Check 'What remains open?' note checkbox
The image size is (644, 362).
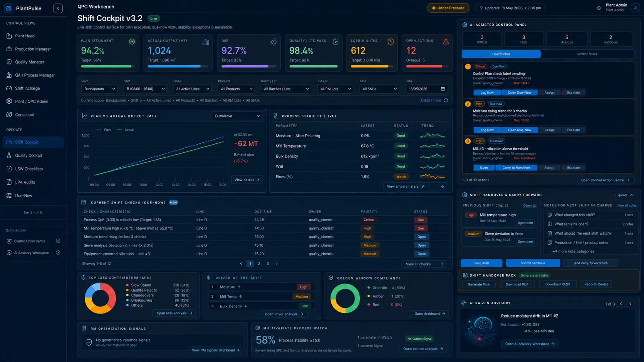click(x=550, y=224)
